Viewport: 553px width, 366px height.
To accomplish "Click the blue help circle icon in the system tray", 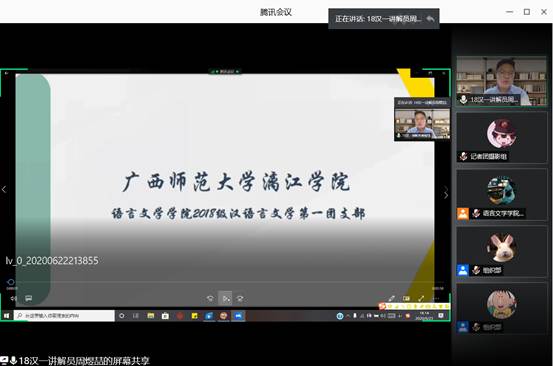I will [x=340, y=316].
